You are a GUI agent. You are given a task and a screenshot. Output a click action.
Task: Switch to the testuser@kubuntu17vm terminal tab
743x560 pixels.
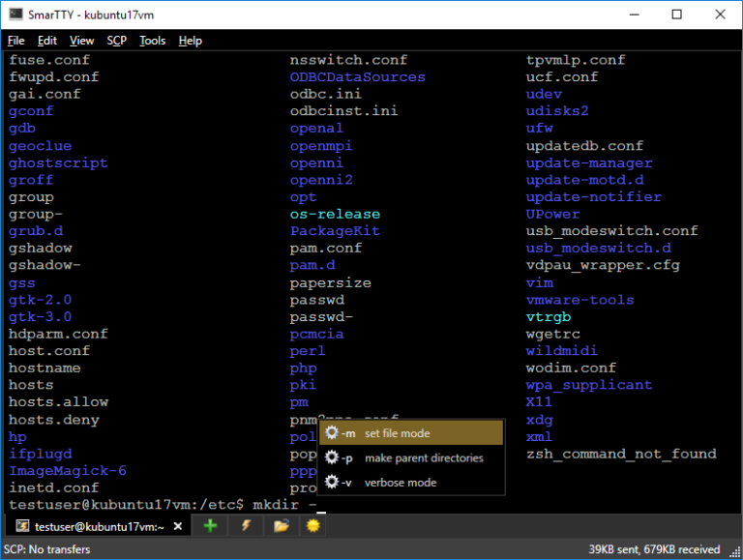tap(90, 526)
